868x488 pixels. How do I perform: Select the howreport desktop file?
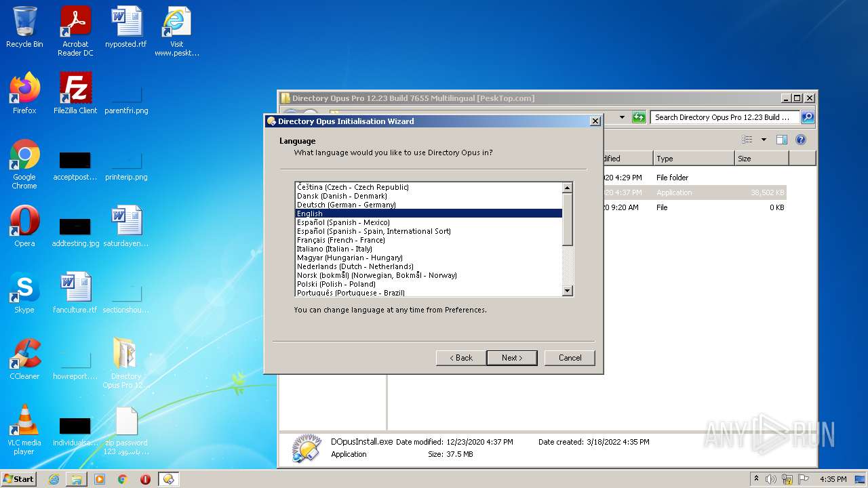pyautogui.click(x=75, y=363)
